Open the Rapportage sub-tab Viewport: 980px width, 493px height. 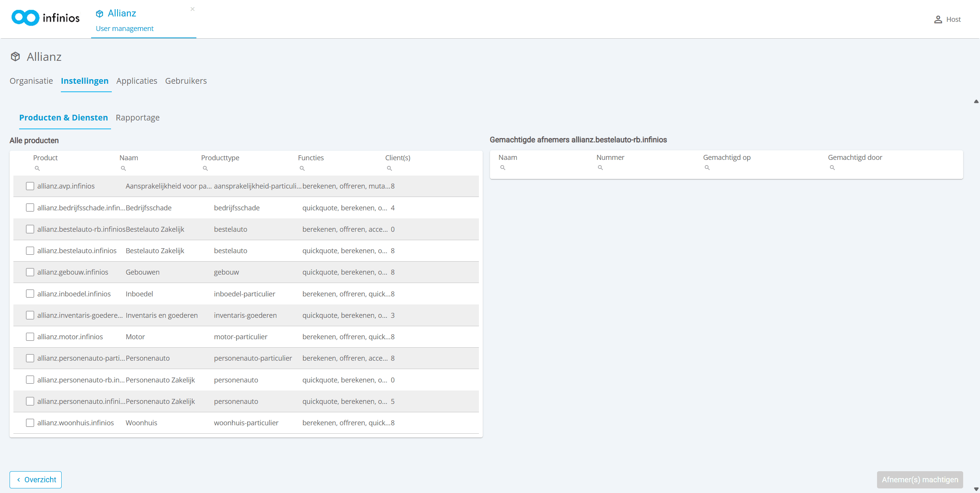(x=138, y=118)
